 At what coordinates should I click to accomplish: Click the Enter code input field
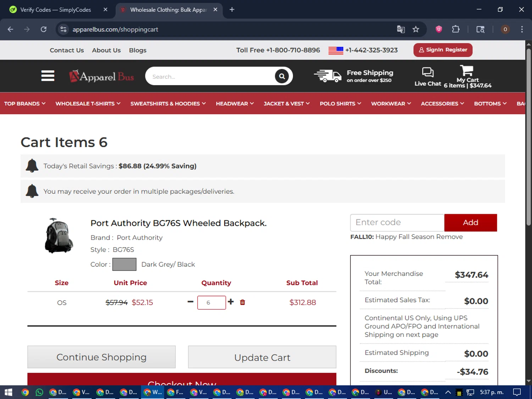[x=397, y=223]
